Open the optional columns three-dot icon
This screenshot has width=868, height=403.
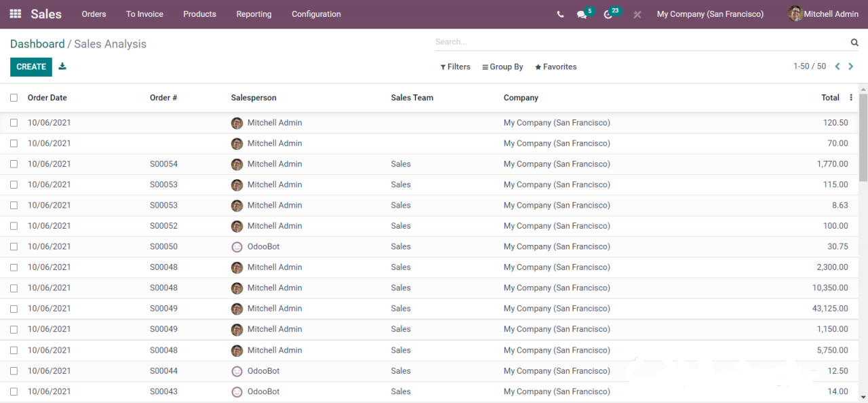pos(851,98)
